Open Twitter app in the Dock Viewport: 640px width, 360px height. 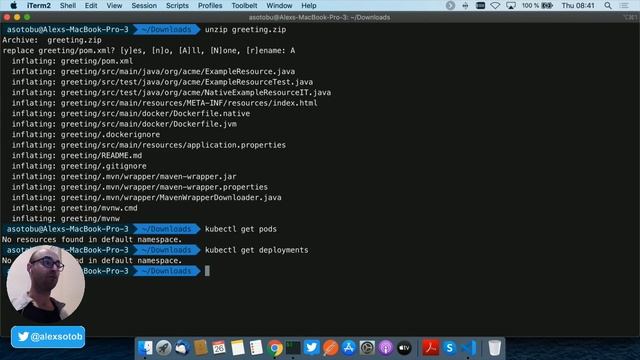tap(311, 348)
